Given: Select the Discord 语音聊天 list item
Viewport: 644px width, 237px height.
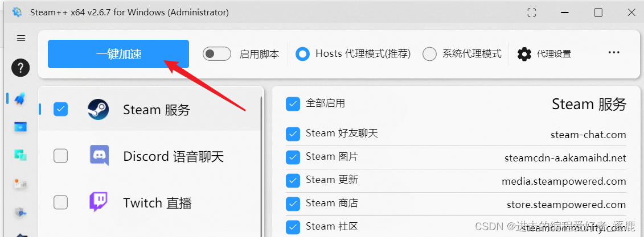Looking at the screenshot, I should pyautogui.click(x=150, y=156).
